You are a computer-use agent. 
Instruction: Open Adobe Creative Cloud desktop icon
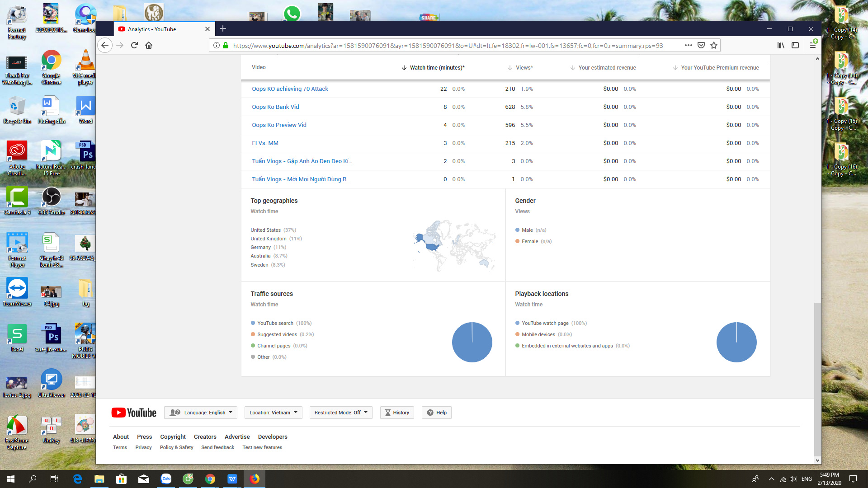pyautogui.click(x=17, y=158)
